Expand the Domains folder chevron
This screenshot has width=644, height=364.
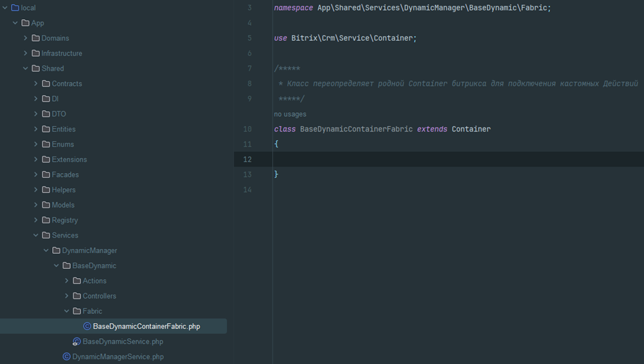click(26, 38)
